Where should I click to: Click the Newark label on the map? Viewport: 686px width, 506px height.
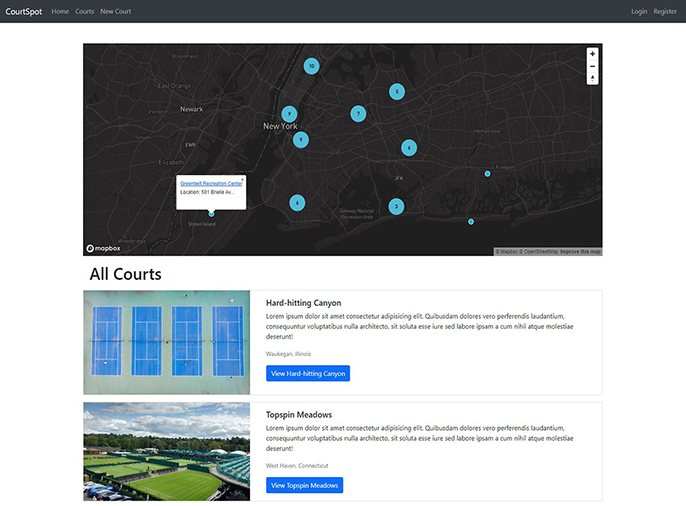(x=192, y=109)
